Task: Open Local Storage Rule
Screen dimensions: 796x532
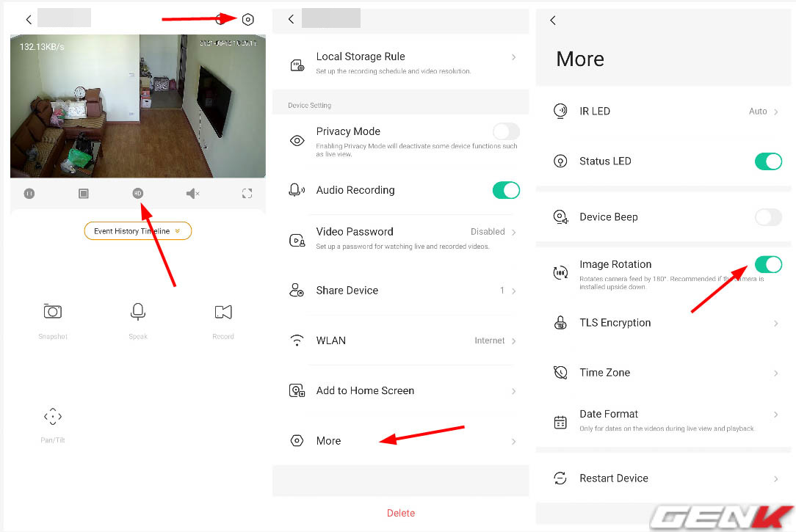Action: [x=402, y=62]
